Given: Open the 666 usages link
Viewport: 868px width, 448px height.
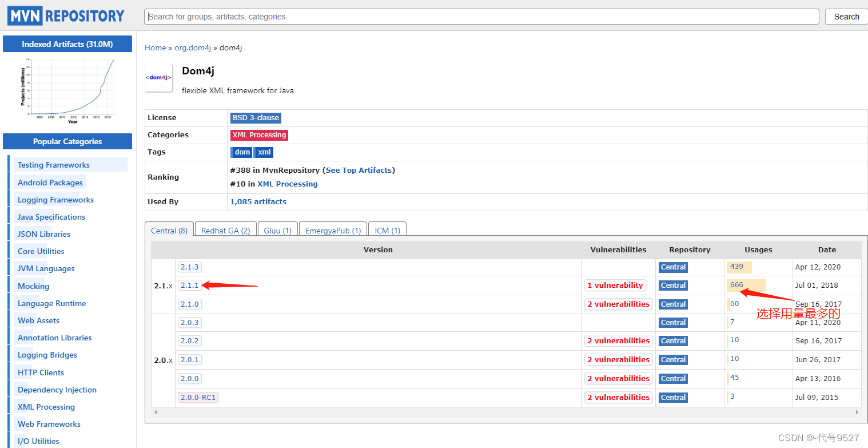Looking at the screenshot, I should point(736,285).
